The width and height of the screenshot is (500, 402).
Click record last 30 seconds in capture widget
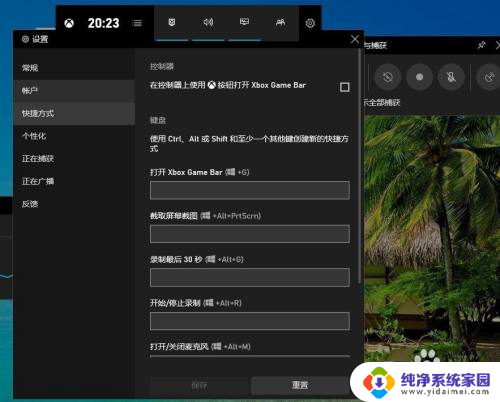tap(388, 77)
